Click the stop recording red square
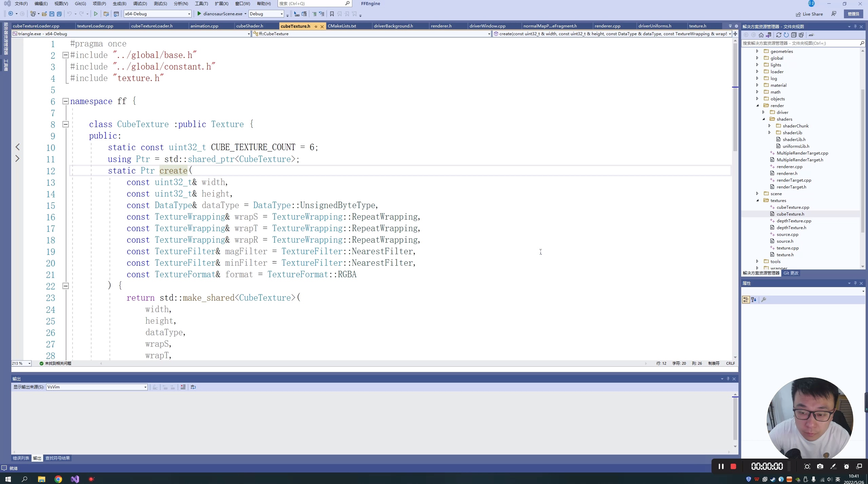 (x=733, y=467)
